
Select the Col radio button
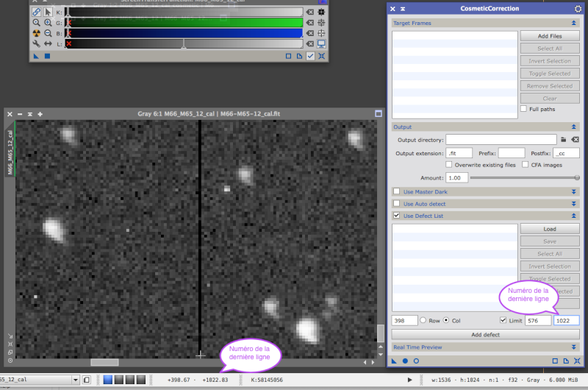click(x=446, y=320)
